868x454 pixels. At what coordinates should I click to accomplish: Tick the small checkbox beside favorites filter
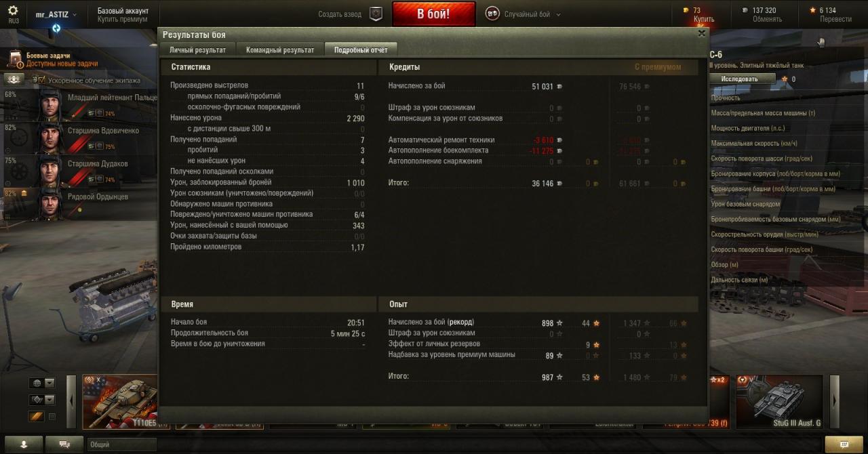[x=52, y=416]
